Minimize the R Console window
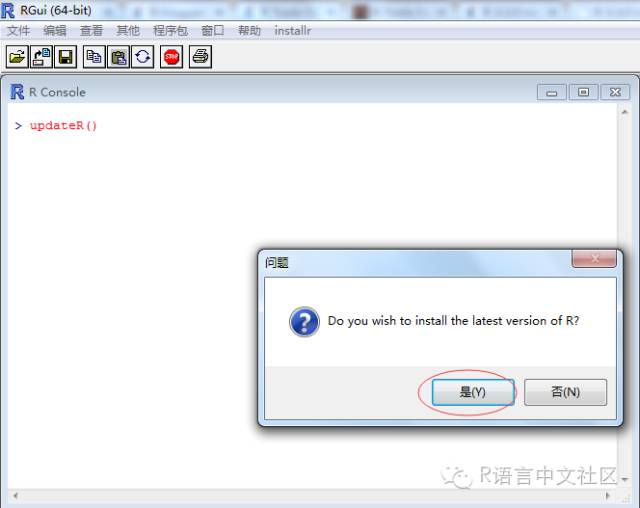This screenshot has height=508, width=640. 551,93
